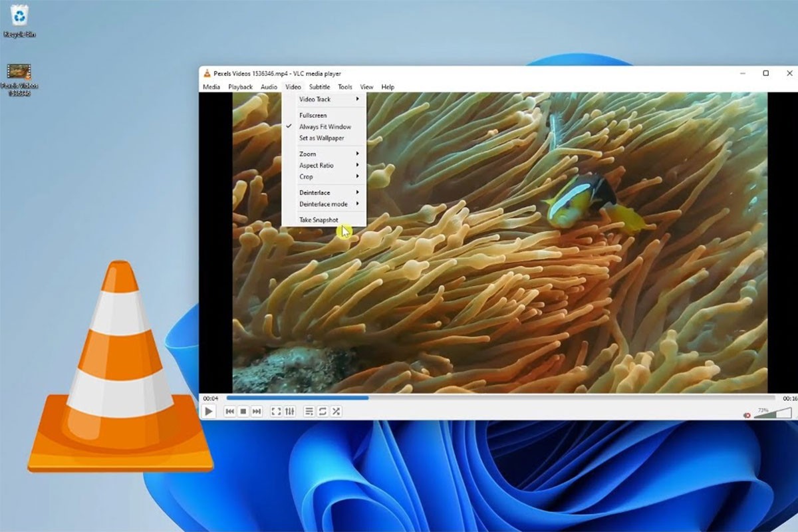This screenshot has width=798, height=532.
Task: Open the Tools menu
Action: click(x=344, y=87)
